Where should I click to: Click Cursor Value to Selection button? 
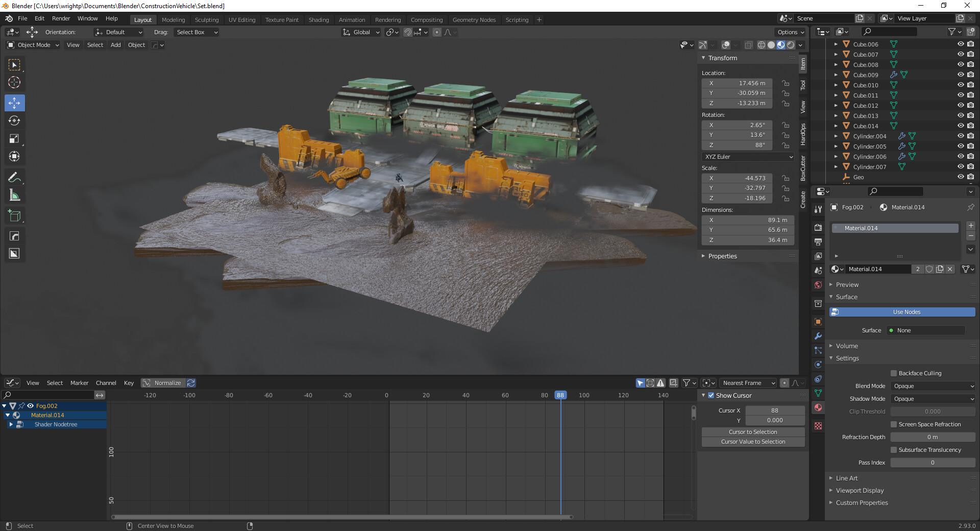click(x=753, y=442)
